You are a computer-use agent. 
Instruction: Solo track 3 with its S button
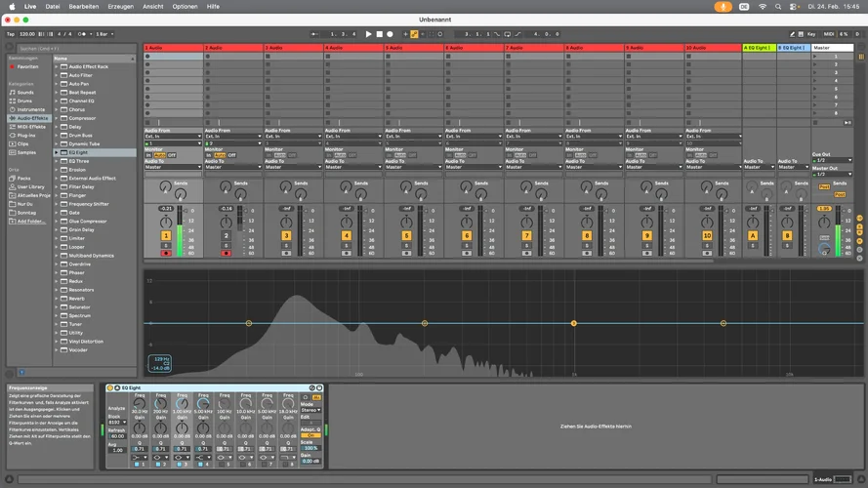[x=286, y=244]
